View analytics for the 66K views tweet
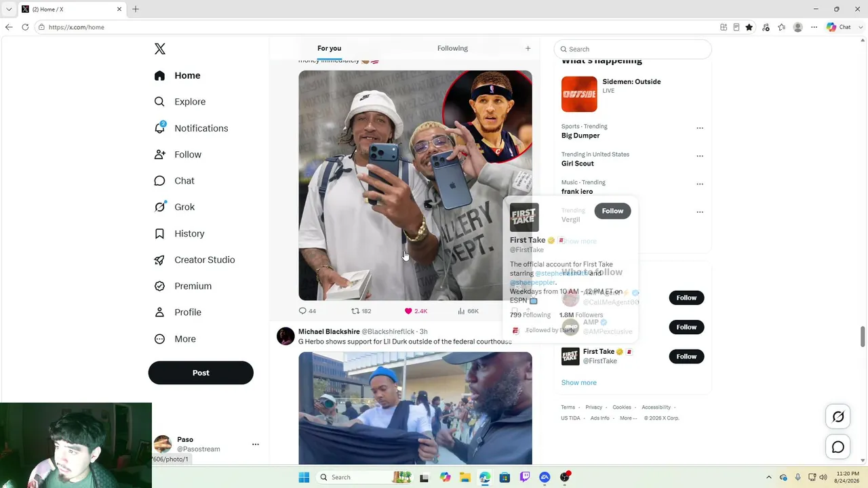868x488 pixels. (468, 311)
